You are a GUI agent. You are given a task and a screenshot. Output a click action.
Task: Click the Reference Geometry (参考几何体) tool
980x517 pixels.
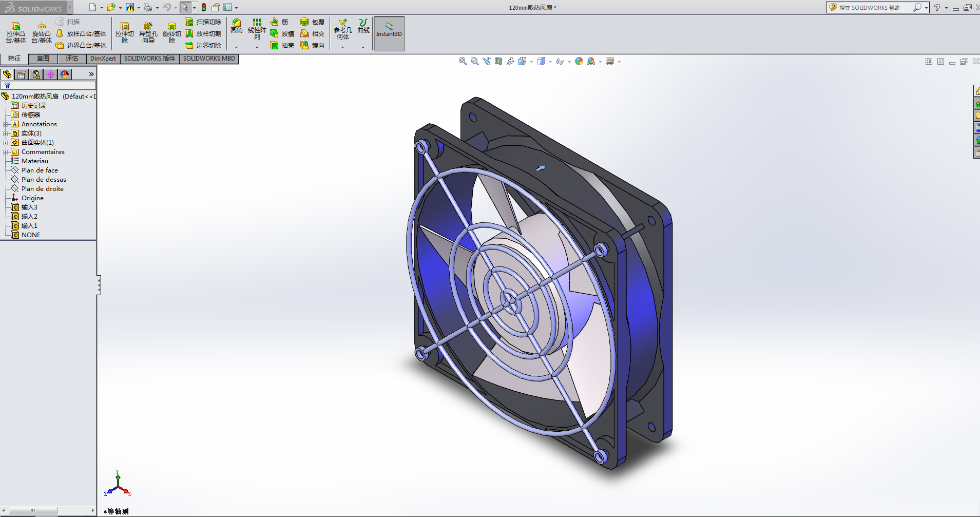click(x=343, y=29)
